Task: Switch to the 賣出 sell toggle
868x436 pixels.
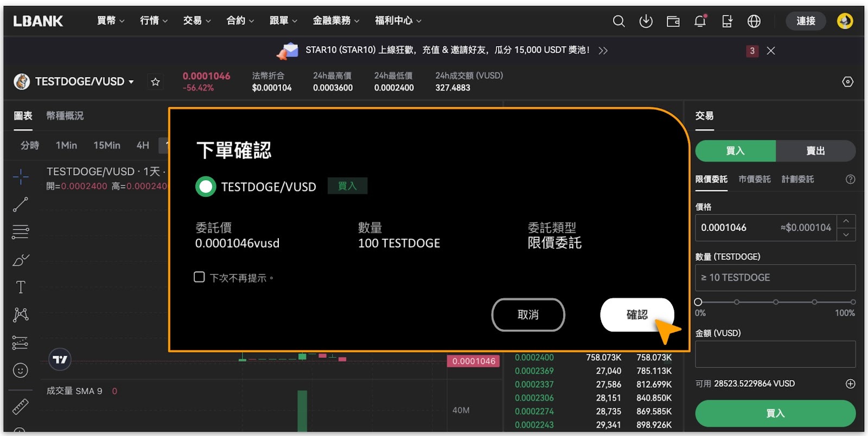Action: click(815, 151)
